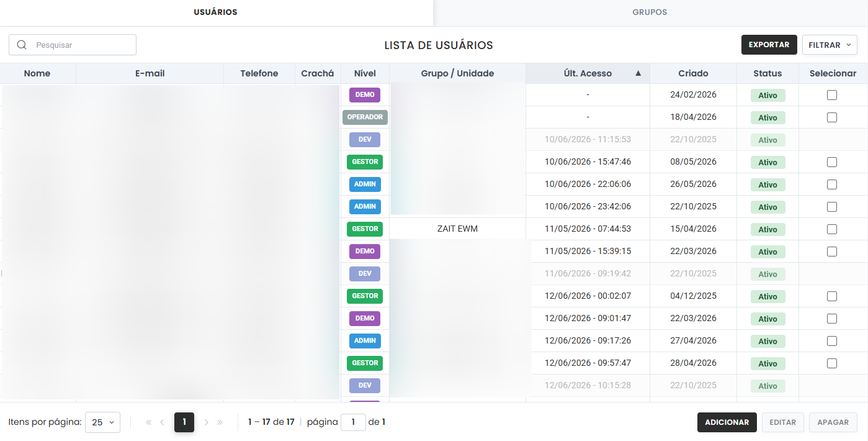Click last access 12/06/2026 - 10:15:28
Viewport: 868px width, 441px height.
[588, 386]
